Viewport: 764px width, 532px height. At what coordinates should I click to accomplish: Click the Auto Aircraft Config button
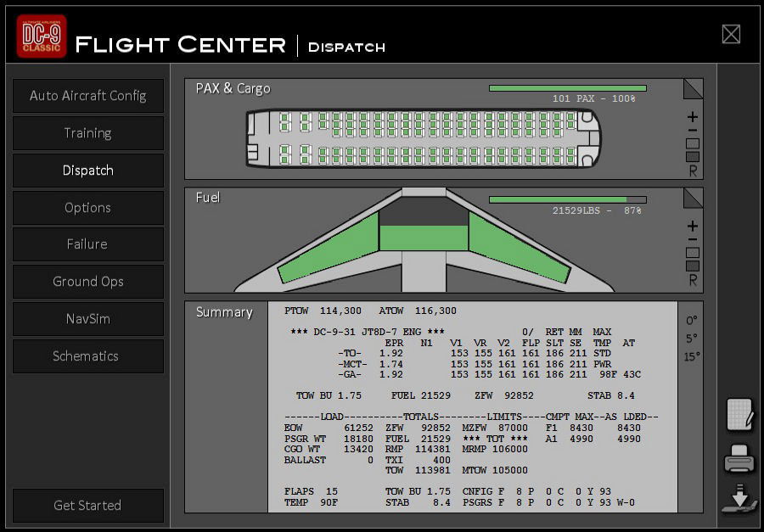[x=88, y=96]
